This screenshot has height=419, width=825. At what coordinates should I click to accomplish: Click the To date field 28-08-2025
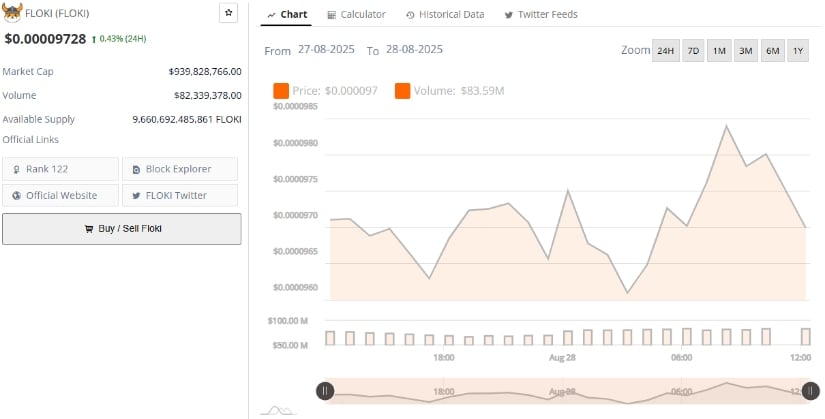click(x=415, y=49)
